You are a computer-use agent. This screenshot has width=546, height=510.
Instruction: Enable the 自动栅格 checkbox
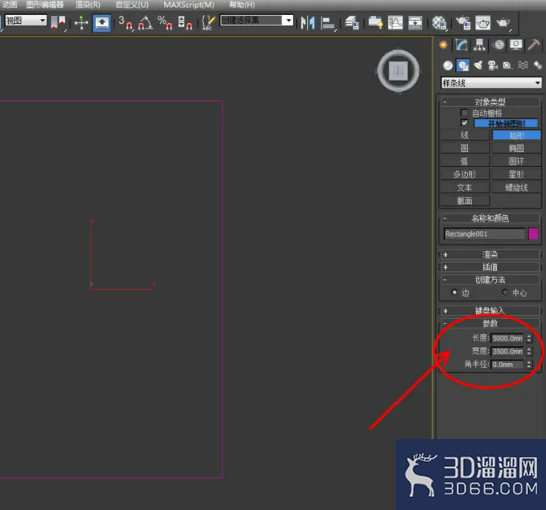point(464,113)
